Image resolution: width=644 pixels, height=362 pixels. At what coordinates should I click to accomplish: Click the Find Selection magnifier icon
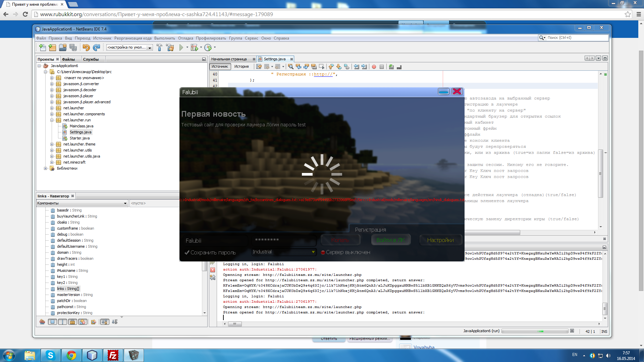pyautogui.click(x=290, y=67)
